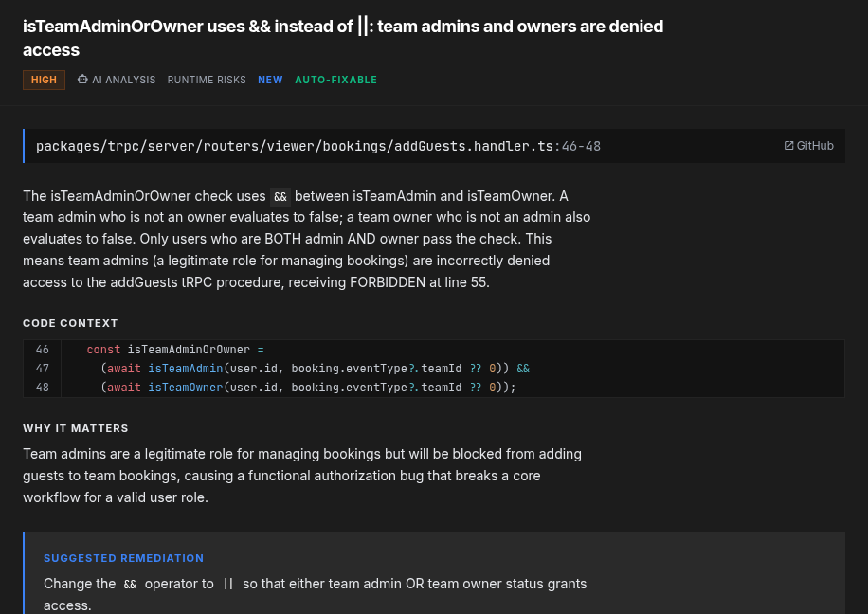Click the && operator in remediation text
This screenshot has height=614, width=868.
tap(130, 584)
